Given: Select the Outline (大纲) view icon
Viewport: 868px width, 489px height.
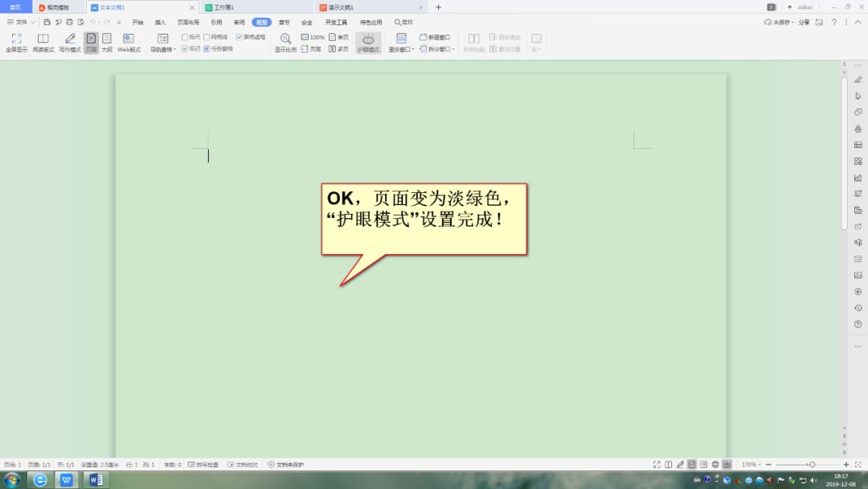Looking at the screenshot, I should point(107,43).
